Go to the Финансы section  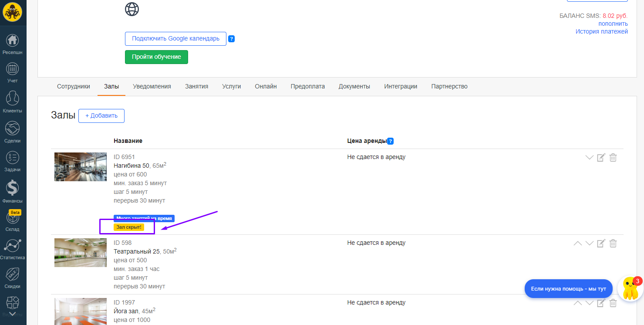coord(13,192)
